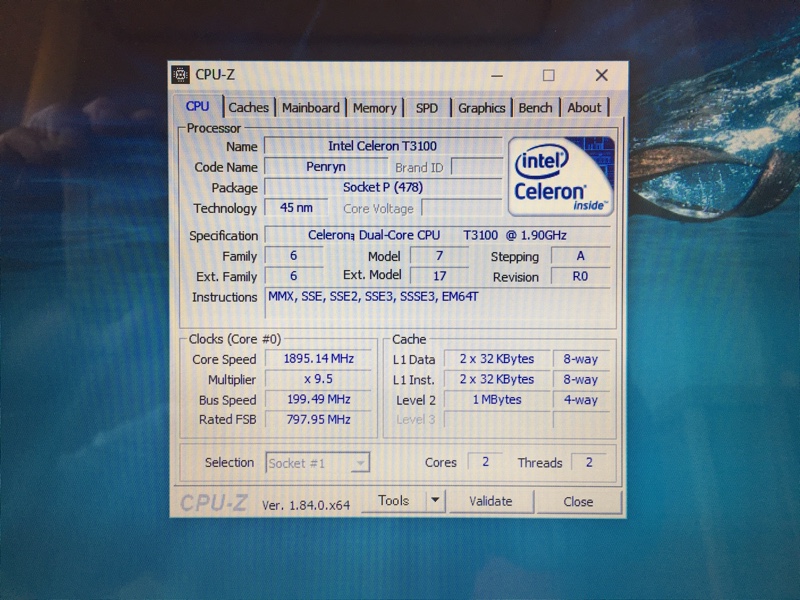Image resolution: width=800 pixels, height=600 pixels.
Task: Click the bus speed value 199.49 MHz
Action: (x=318, y=399)
